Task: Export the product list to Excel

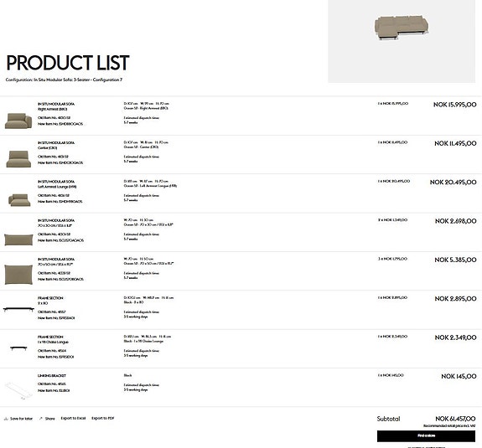Action: coord(73,418)
